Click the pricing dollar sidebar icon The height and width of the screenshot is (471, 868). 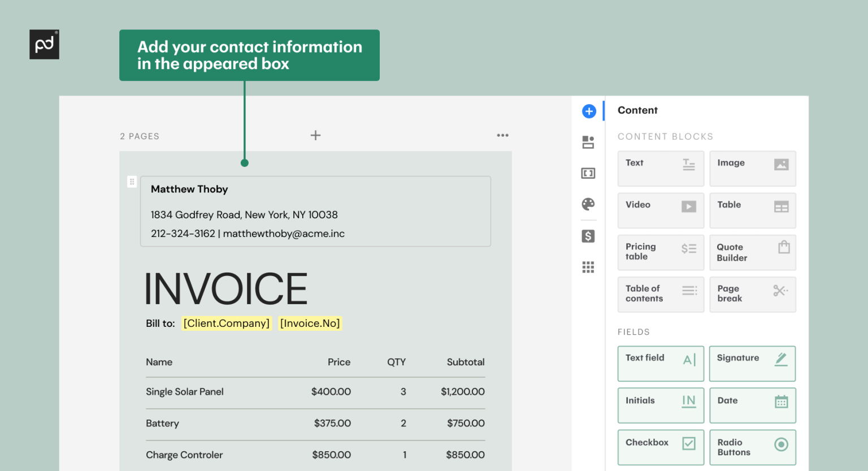click(588, 236)
